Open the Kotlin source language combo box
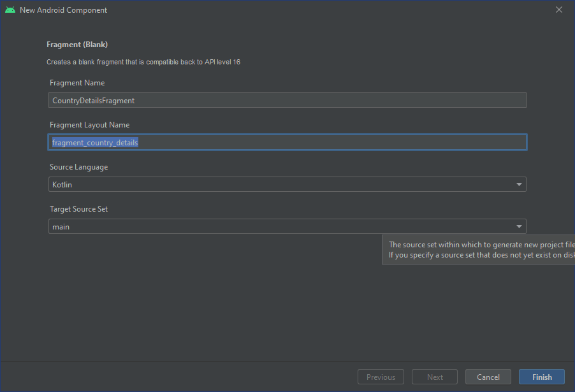 [x=280, y=184]
